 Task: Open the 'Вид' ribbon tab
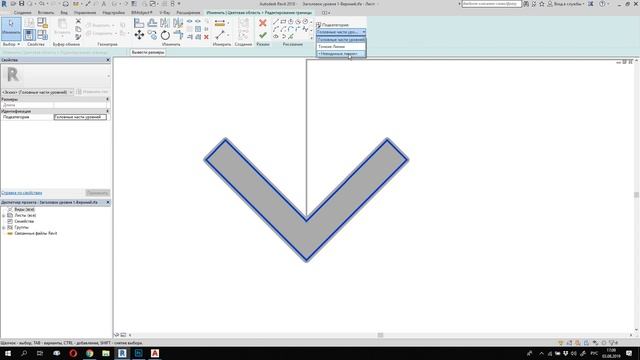point(64,13)
